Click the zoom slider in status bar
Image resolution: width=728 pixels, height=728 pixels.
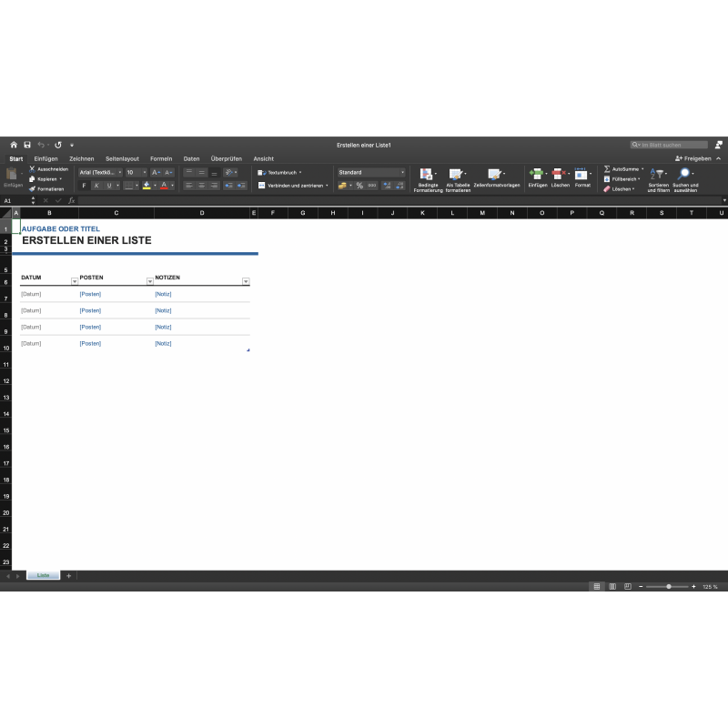pos(669,587)
